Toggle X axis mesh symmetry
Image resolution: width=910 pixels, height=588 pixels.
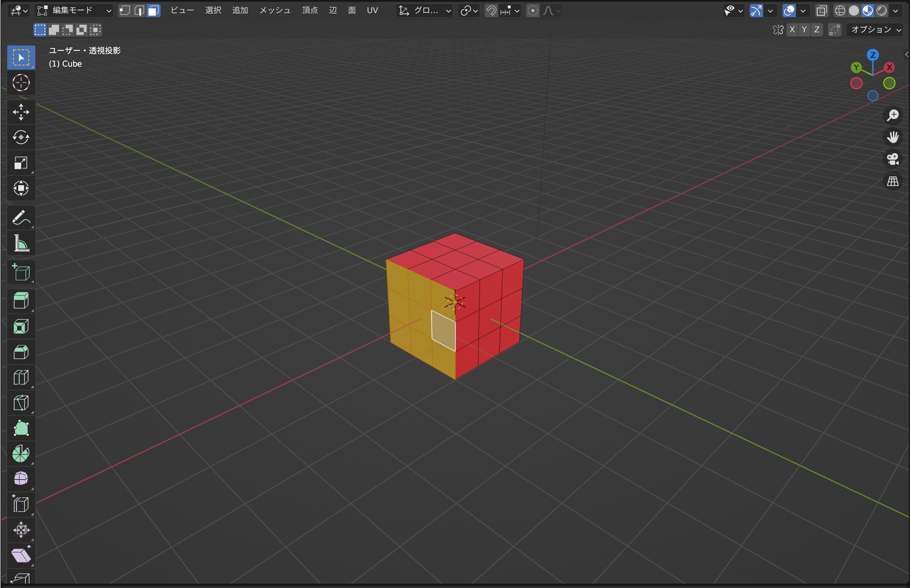[x=792, y=30]
